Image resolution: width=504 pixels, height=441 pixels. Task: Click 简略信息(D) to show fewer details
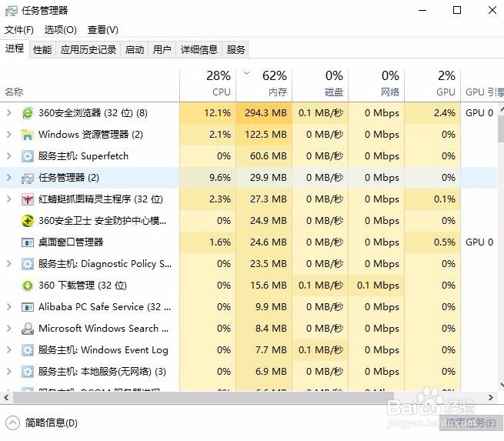tap(52, 423)
